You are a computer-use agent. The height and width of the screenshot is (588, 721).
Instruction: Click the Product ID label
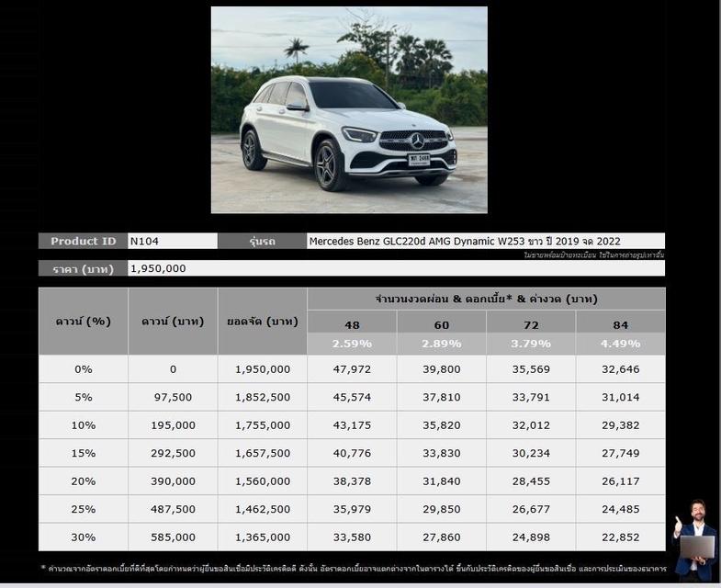click(83, 241)
